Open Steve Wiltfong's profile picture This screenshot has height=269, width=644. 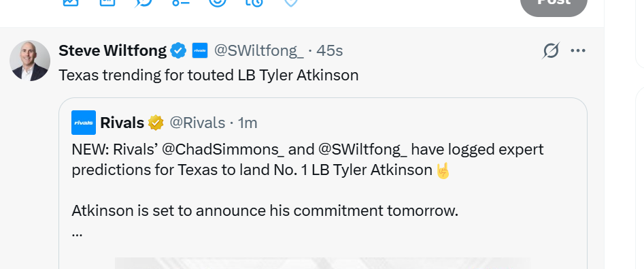pyautogui.click(x=30, y=61)
